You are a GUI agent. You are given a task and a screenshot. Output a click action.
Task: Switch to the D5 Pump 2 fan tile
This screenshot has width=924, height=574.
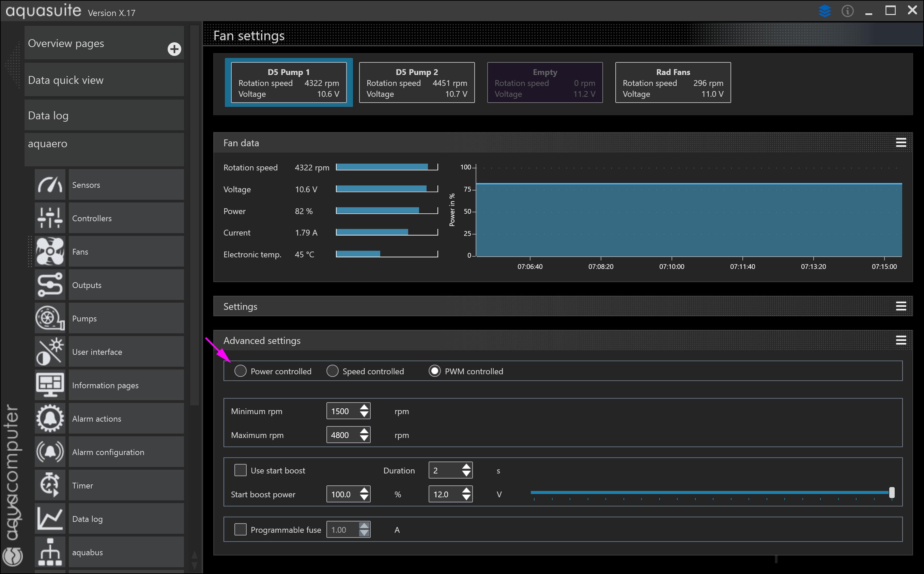tap(417, 82)
